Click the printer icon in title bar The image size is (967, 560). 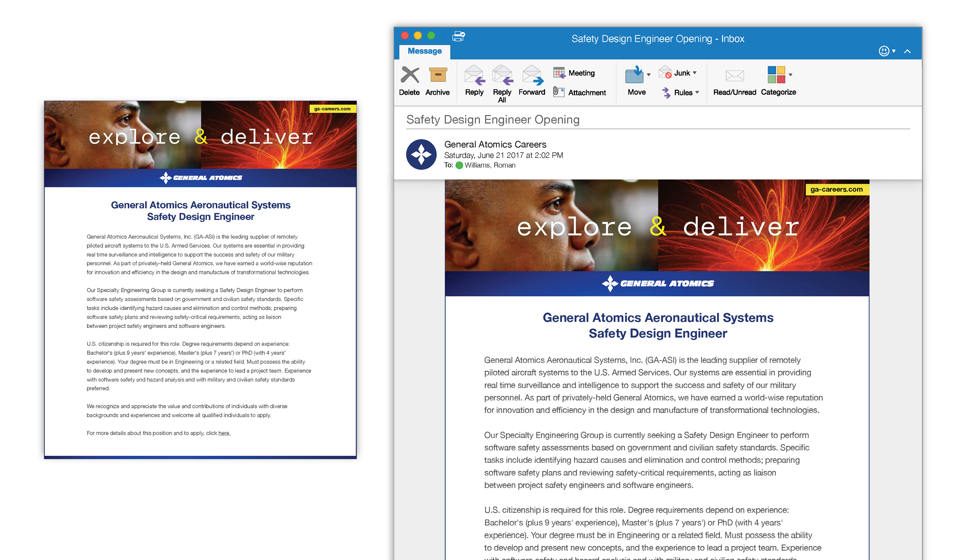click(x=458, y=36)
